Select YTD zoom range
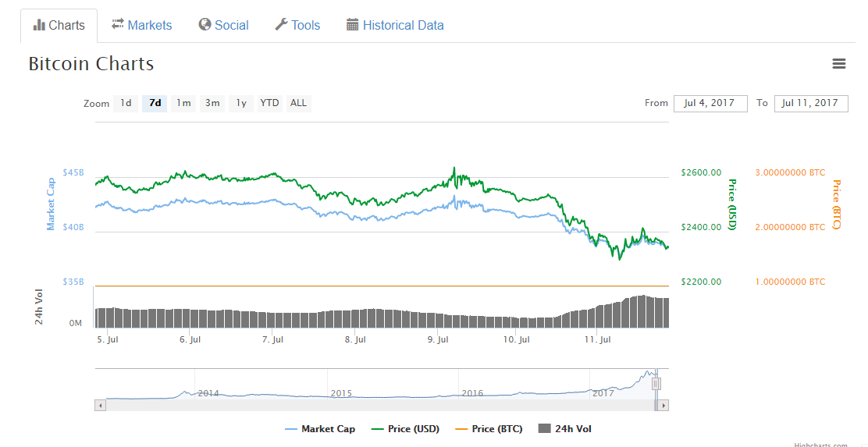Screen dimensions: 868x447 [x=270, y=104]
